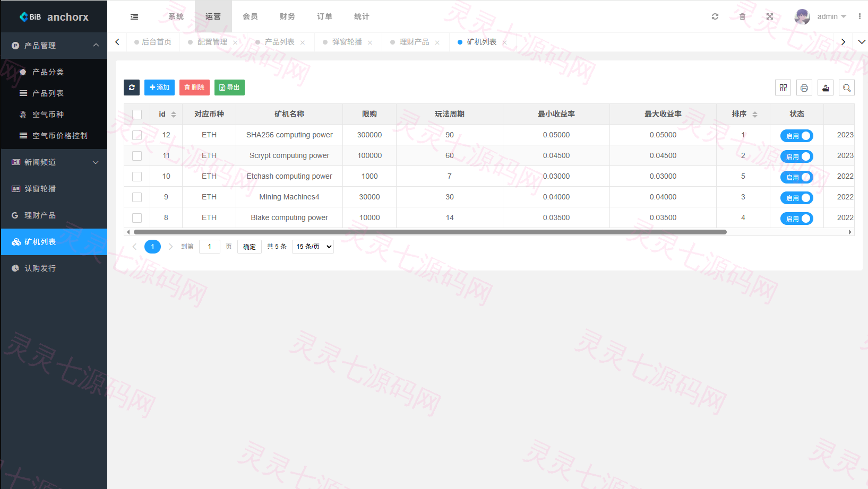Click the 确定 page jump button
The height and width of the screenshot is (489, 868).
(x=250, y=247)
